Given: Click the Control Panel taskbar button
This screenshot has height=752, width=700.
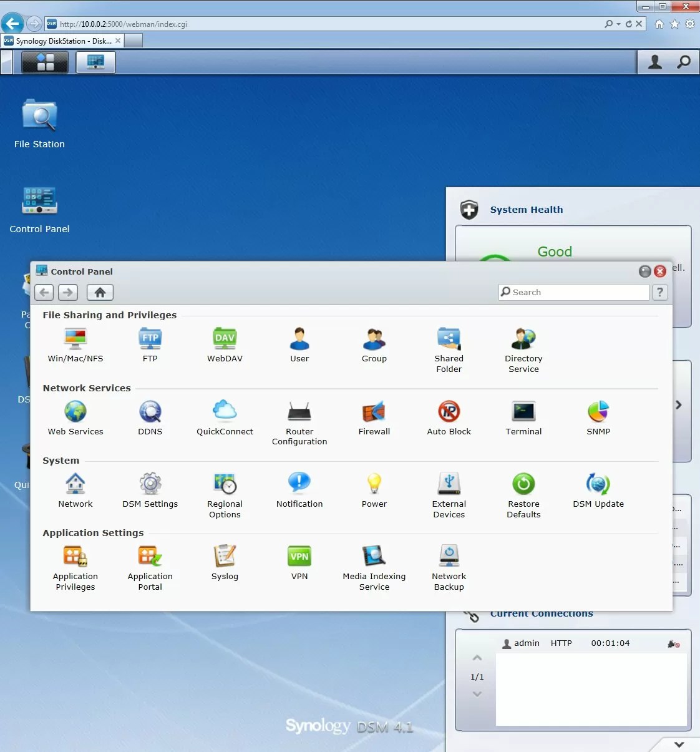Looking at the screenshot, I should pos(96,62).
